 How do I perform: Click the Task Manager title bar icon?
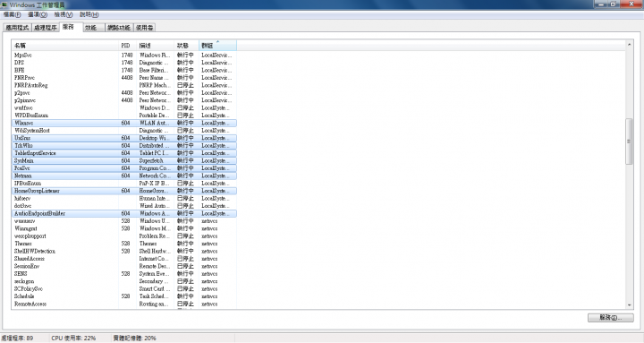(4, 5)
